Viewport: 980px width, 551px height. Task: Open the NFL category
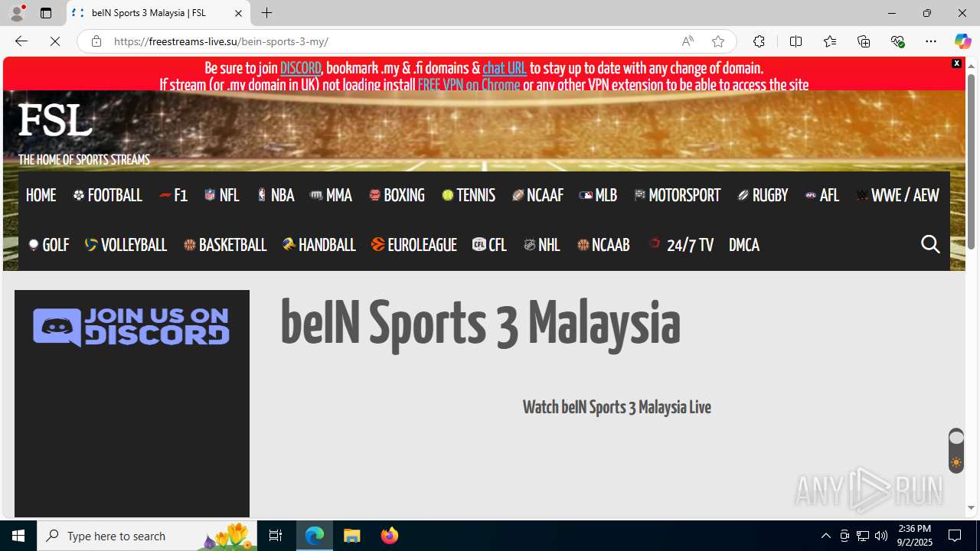pos(221,195)
